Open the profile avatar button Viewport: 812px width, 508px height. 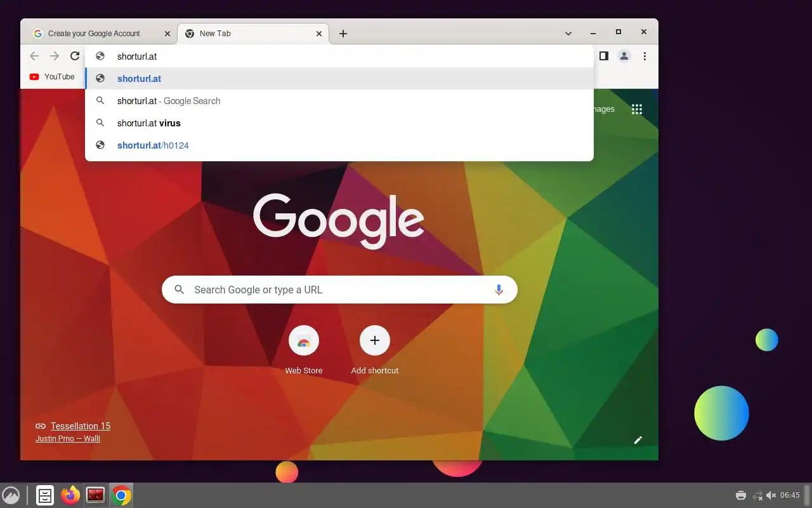click(624, 56)
